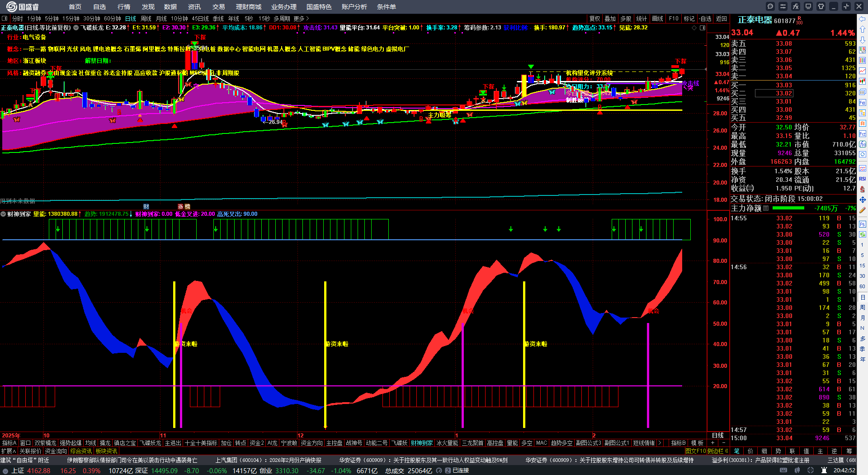Toggle the 叠加 overlay option
The height and width of the screenshot is (475, 868).
click(x=610, y=19)
